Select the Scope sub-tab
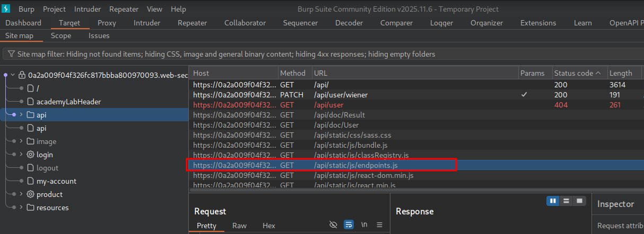This screenshot has width=644, height=234. pyautogui.click(x=61, y=36)
